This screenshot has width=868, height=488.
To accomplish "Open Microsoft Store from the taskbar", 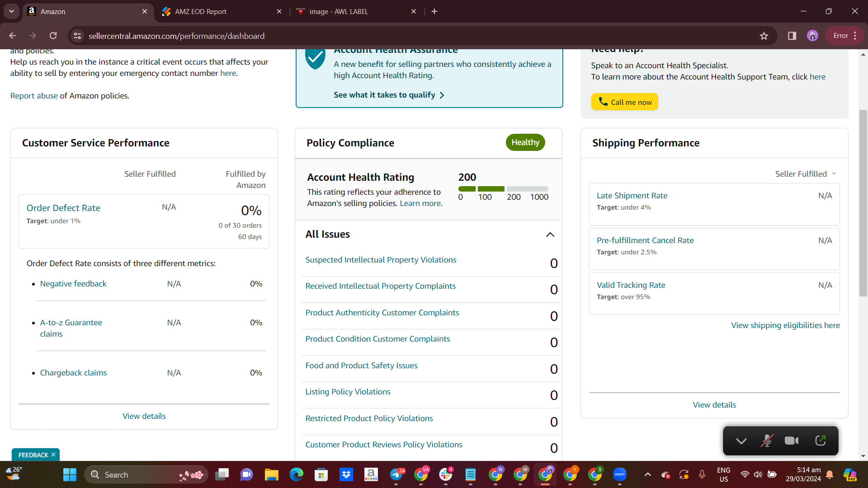I will click(x=321, y=474).
